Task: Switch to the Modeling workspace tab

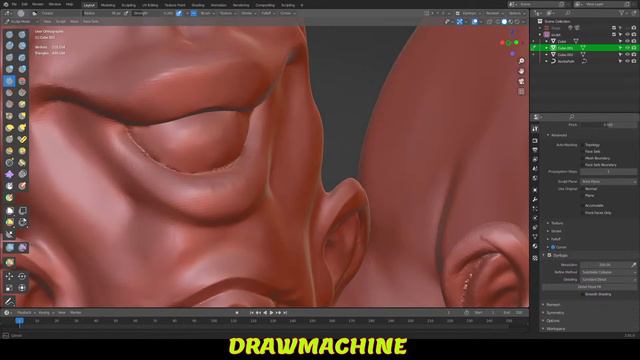Action: pyautogui.click(x=108, y=5)
